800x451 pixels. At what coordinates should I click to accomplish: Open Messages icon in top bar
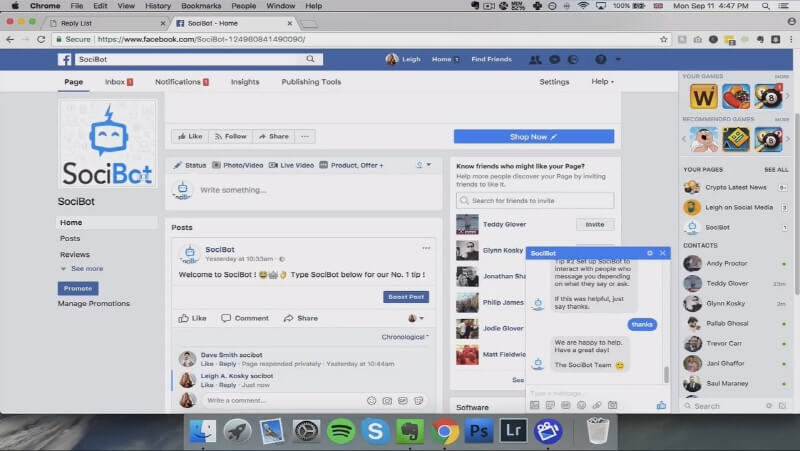(554, 60)
